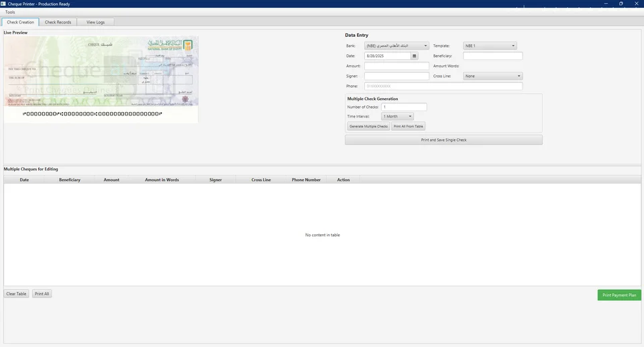Click Print All From Table button
The height and width of the screenshot is (347, 644).
pos(409,126)
